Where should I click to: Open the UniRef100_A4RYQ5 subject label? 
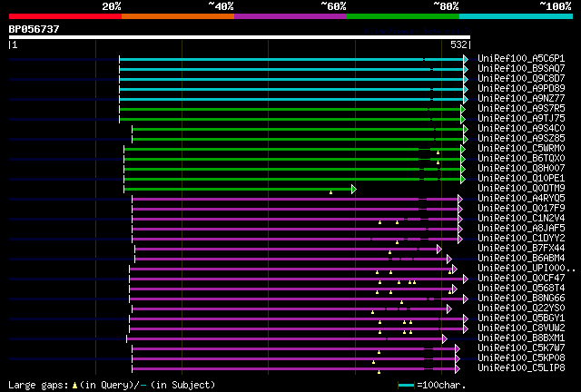[521, 199]
